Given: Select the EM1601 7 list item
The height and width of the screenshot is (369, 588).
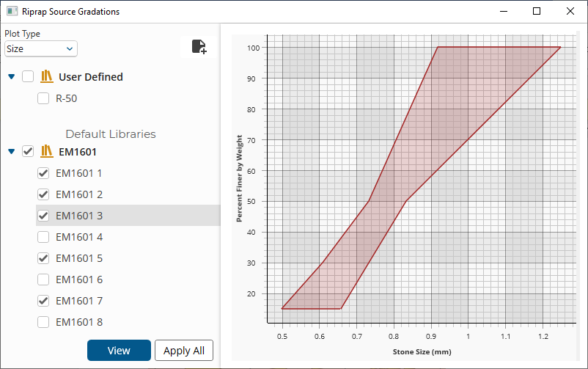Looking at the screenshot, I should pyautogui.click(x=79, y=301).
